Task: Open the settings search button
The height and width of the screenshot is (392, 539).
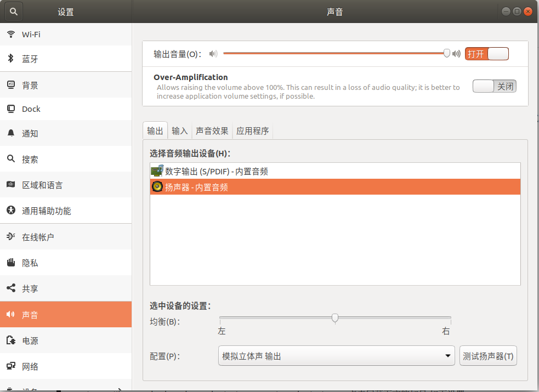Action: (13, 12)
